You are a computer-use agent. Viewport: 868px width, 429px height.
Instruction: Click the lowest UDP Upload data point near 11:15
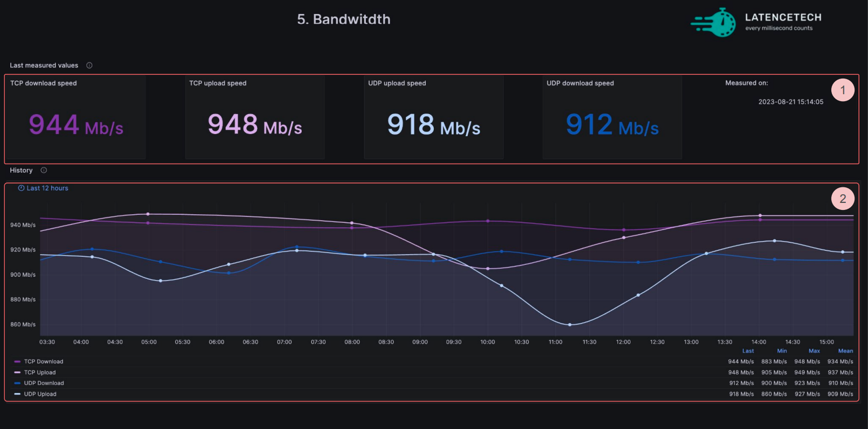pos(570,325)
